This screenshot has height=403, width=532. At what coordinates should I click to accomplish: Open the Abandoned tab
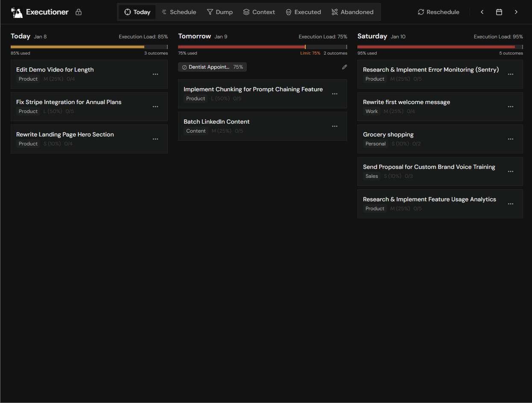click(x=352, y=12)
